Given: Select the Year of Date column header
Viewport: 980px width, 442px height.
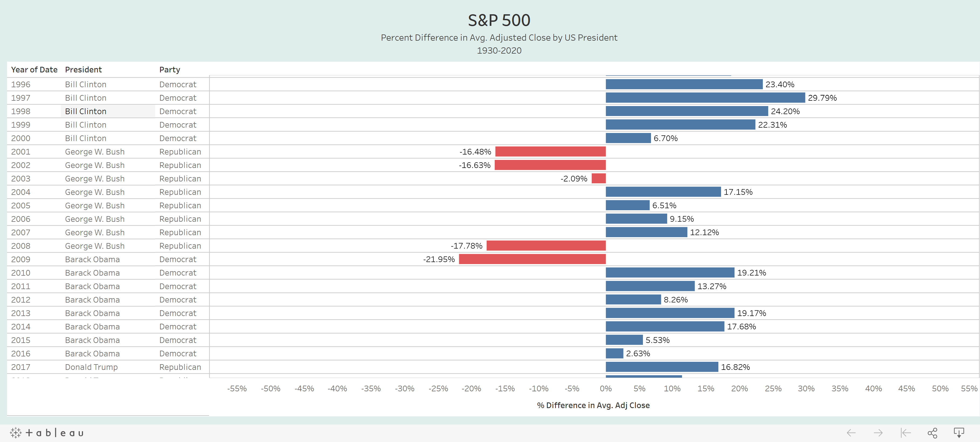Looking at the screenshot, I should [x=34, y=69].
